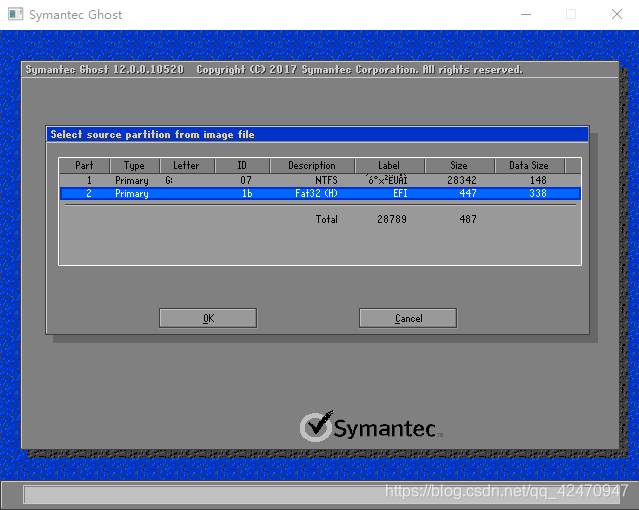The width and height of the screenshot is (639, 510).
Task: Click the OK button
Action: coord(208,318)
